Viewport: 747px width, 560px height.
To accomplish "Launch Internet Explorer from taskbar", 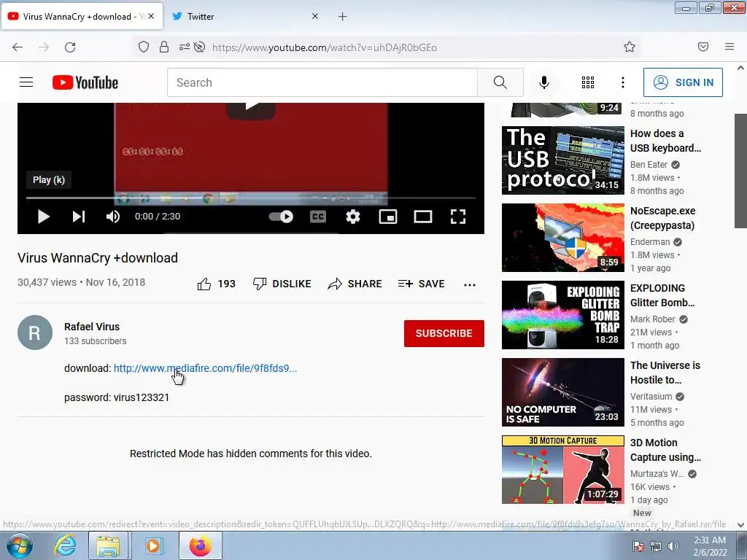I will click(65, 545).
